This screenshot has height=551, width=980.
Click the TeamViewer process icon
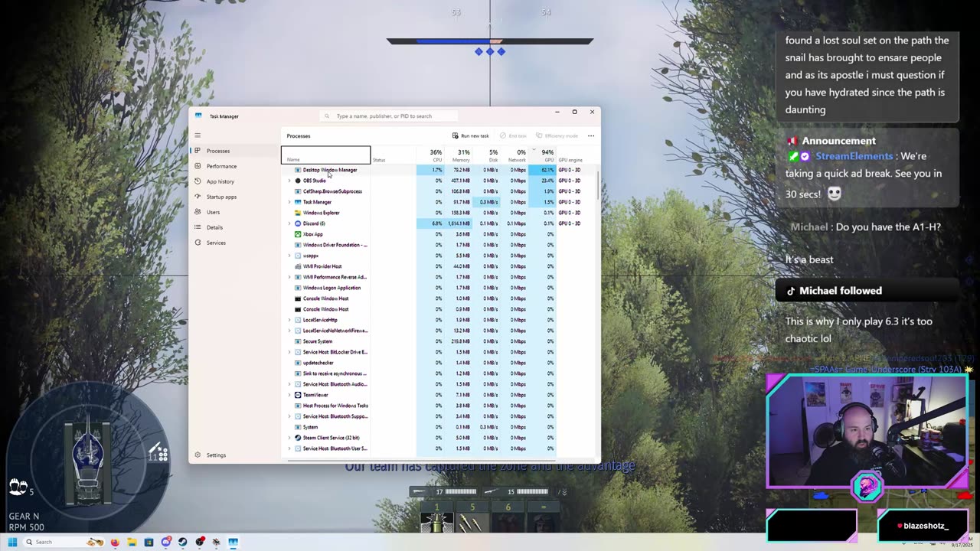point(298,395)
